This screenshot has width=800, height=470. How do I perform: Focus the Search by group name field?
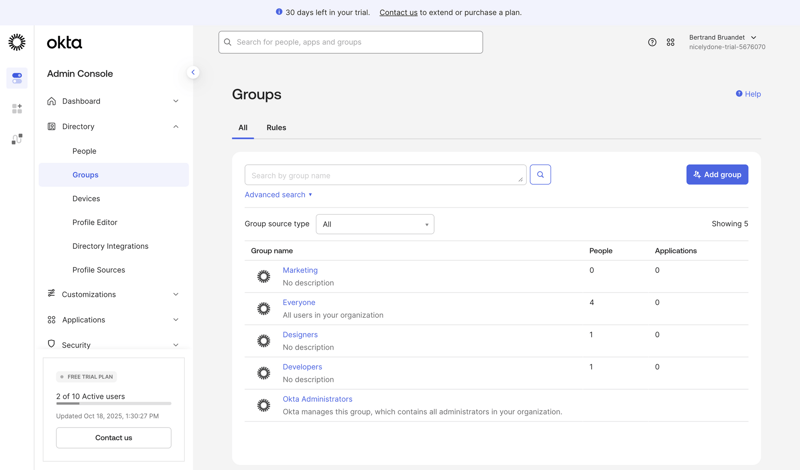385,175
